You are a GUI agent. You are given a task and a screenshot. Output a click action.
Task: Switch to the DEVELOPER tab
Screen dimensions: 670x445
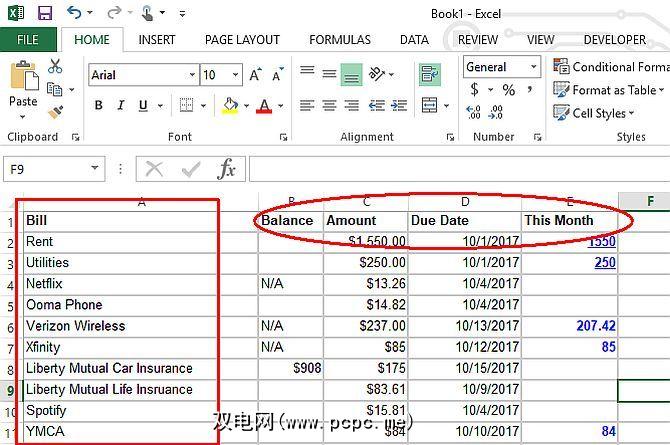[x=615, y=40]
